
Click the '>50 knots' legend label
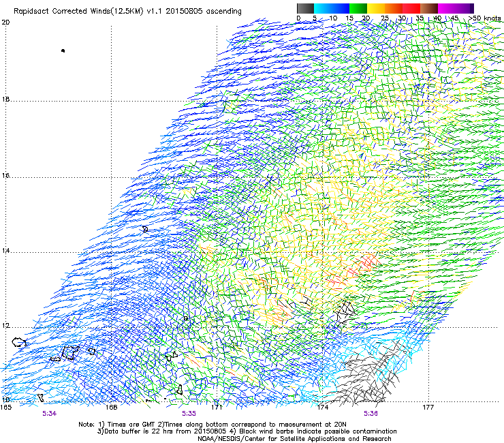(484, 18)
